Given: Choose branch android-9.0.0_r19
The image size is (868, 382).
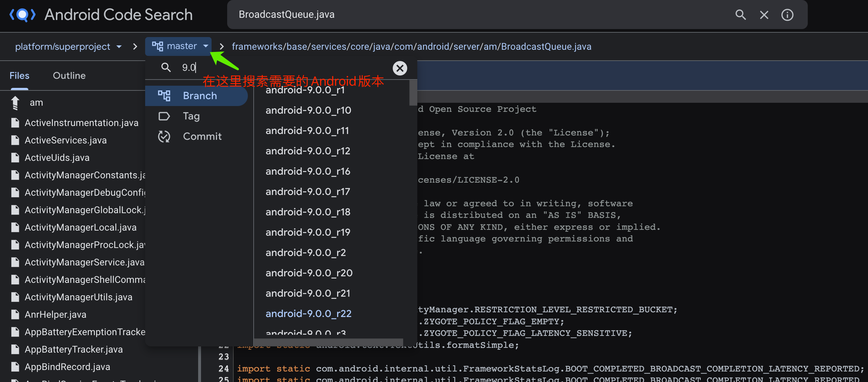Looking at the screenshot, I should pyautogui.click(x=308, y=232).
